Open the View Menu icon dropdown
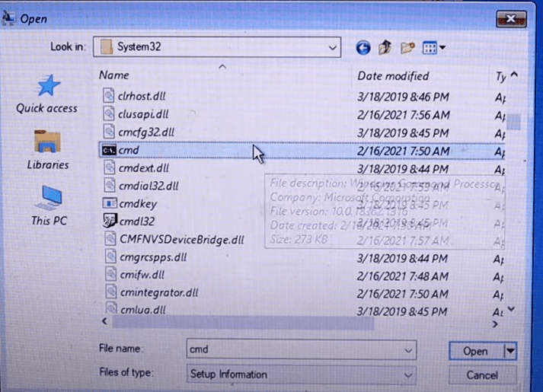This screenshot has height=392, width=543. (434, 48)
